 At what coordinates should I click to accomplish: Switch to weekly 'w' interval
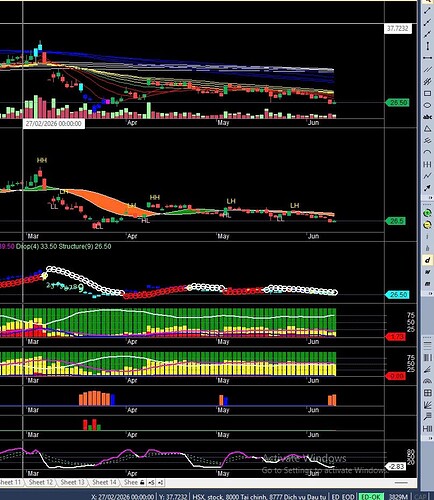(427, 272)
